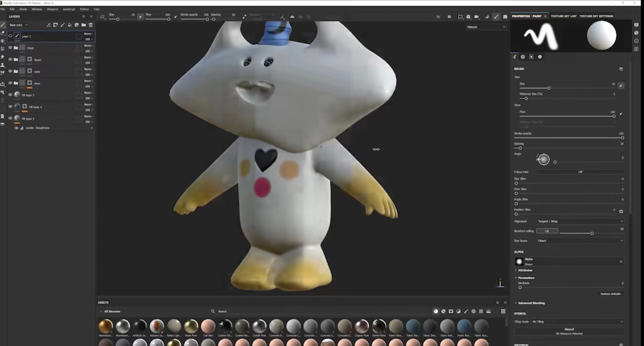Switch Assets to grid view icon

(503, 311)
